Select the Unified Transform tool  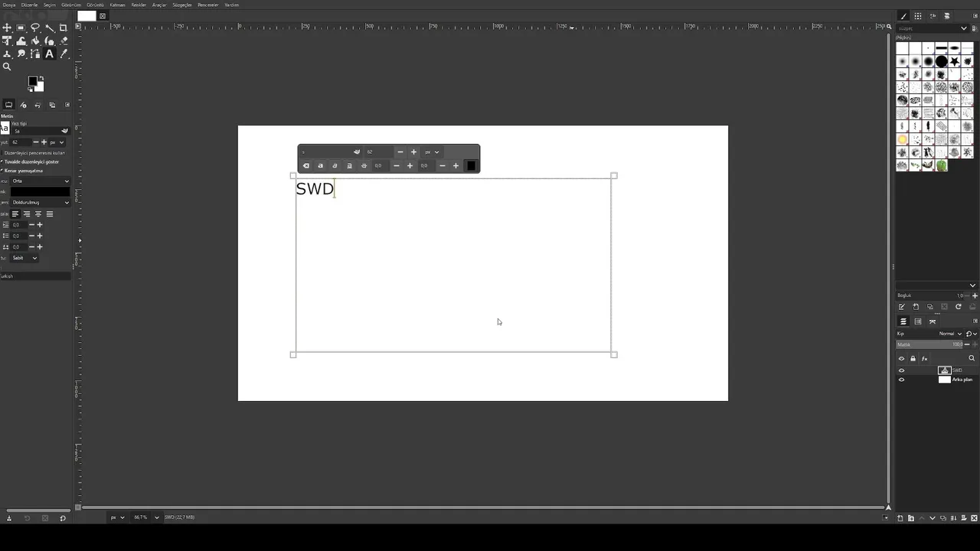[7, 41]
